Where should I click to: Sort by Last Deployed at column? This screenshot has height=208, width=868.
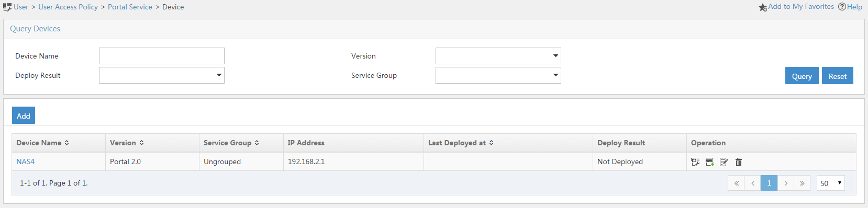(x=491, y=143)
